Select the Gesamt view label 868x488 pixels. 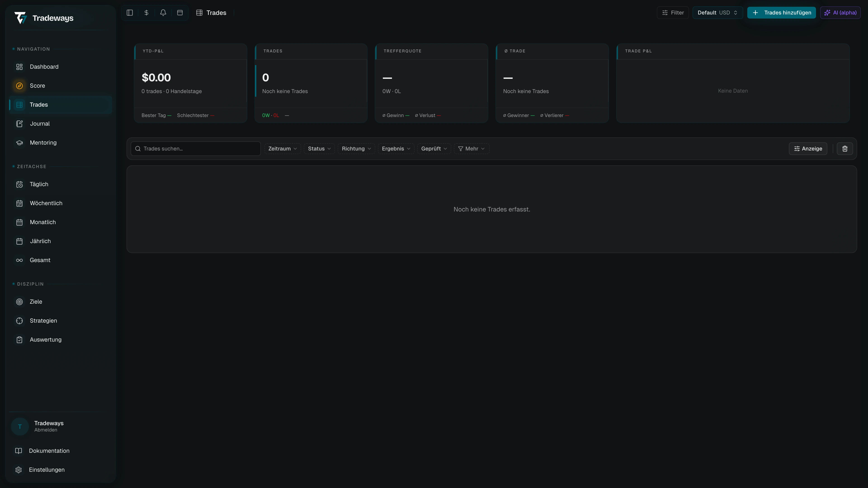(40, 260)
